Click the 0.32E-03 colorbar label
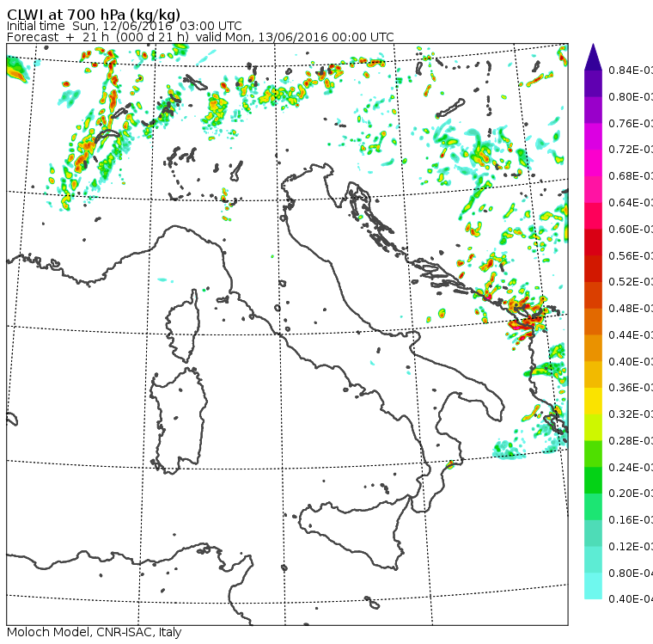653x644 pixels. point(631,414)
